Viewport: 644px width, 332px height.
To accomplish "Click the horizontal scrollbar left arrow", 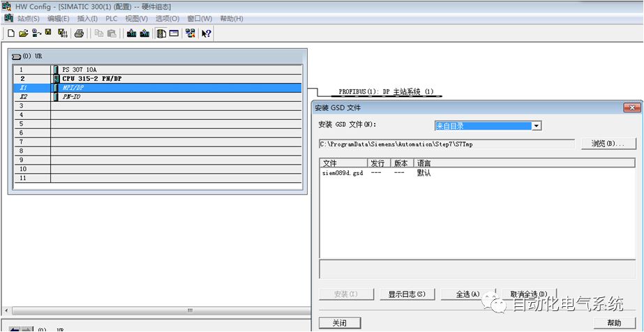I will [6, 310].
